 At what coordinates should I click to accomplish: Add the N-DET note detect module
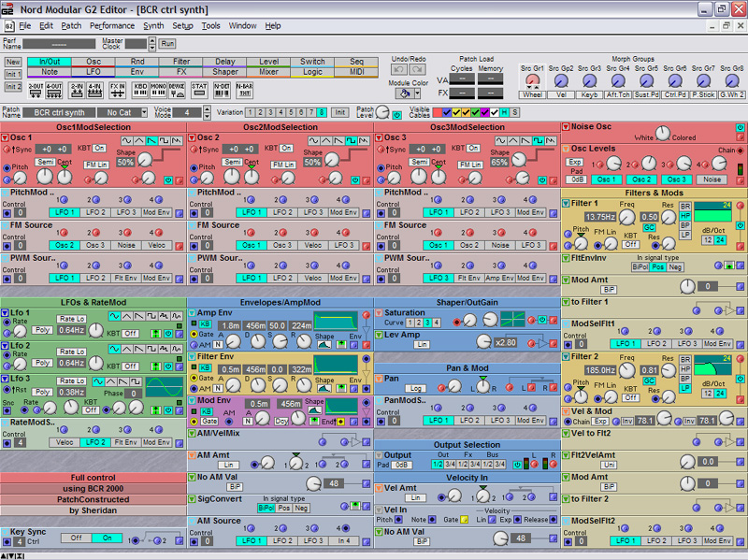tap(222, 90)
